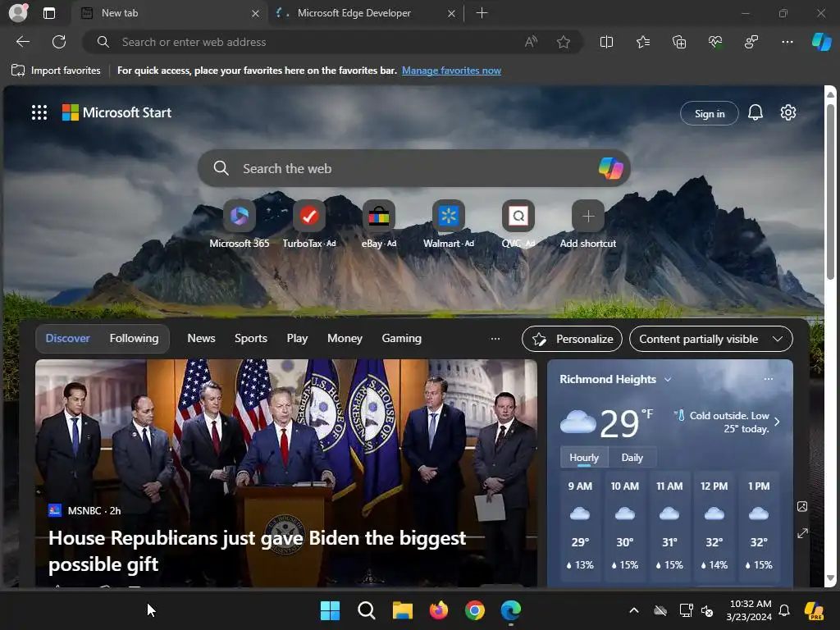840x630 pixels.
Task: Switch weather to Daily view
Action: click(x=632, y=458)
